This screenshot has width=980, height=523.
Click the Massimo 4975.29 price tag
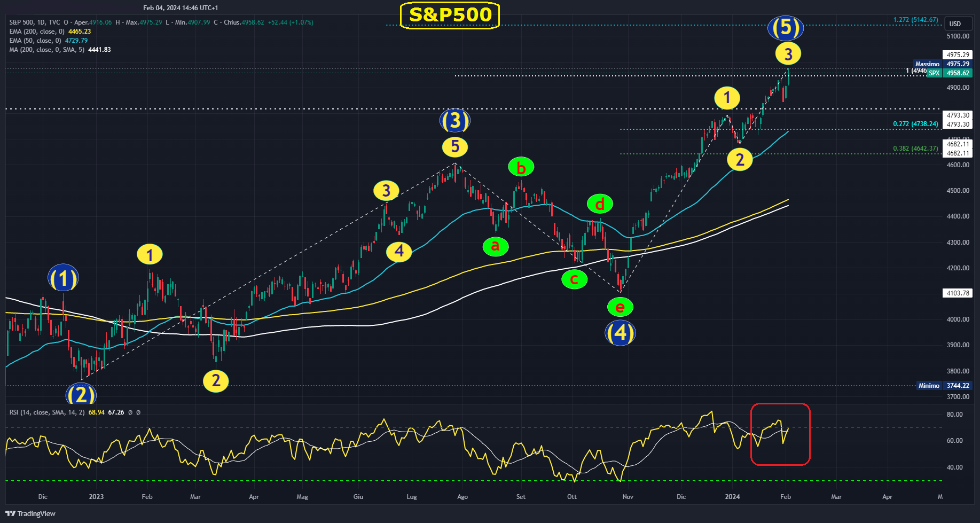pyautogui.click(x=943, y=64)
